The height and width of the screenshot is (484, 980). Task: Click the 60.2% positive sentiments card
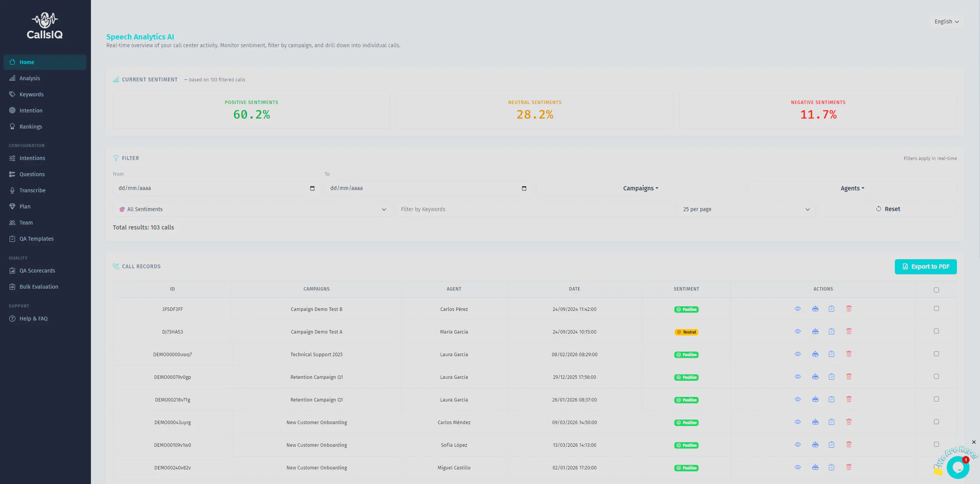point(251,110)
